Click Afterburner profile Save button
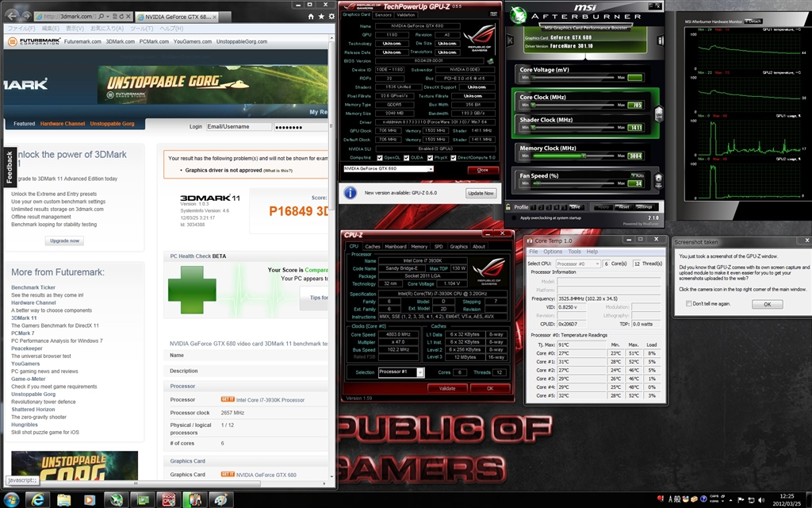 click(576, 207)
